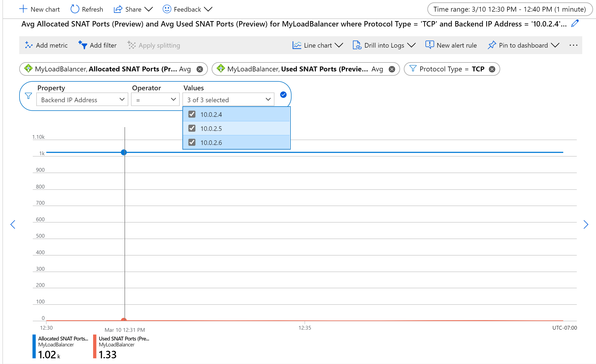The image size is (596, 364).
Task: Click the Refresh icon
Action: coord(73,8)
